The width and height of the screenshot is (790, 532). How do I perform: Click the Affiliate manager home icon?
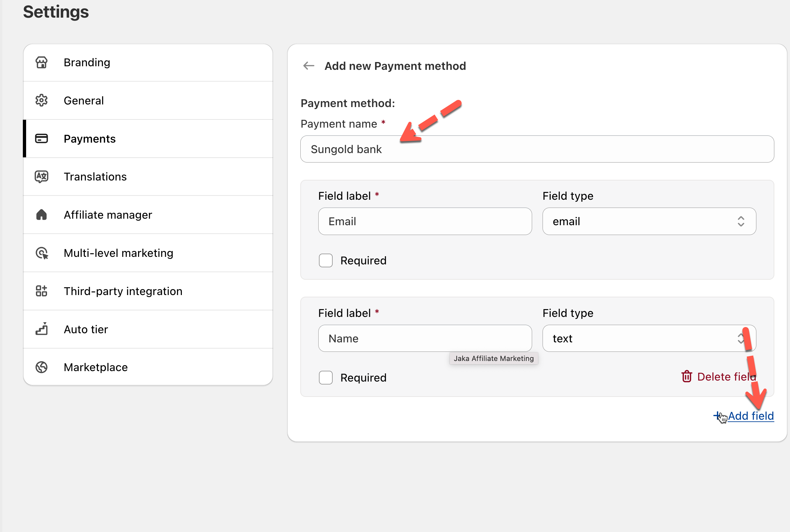click(x=41, y=215)
